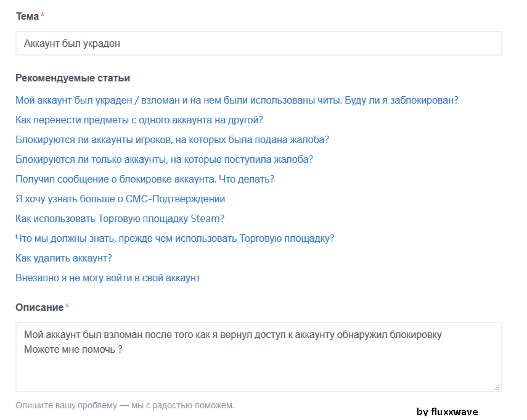Click the red asterisk beside Описание
527x420 pixels.
(x=67, y=307)
